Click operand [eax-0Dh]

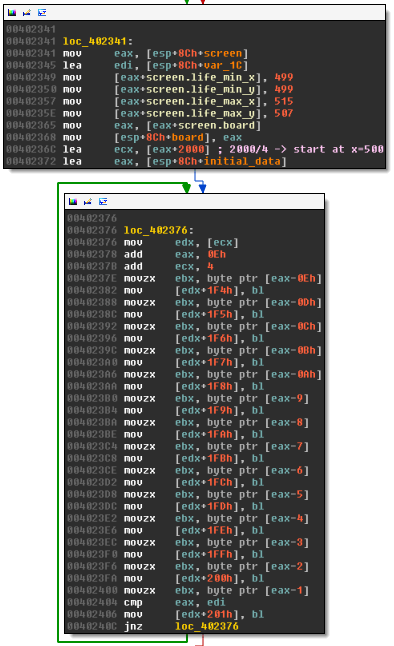point(293,302)
